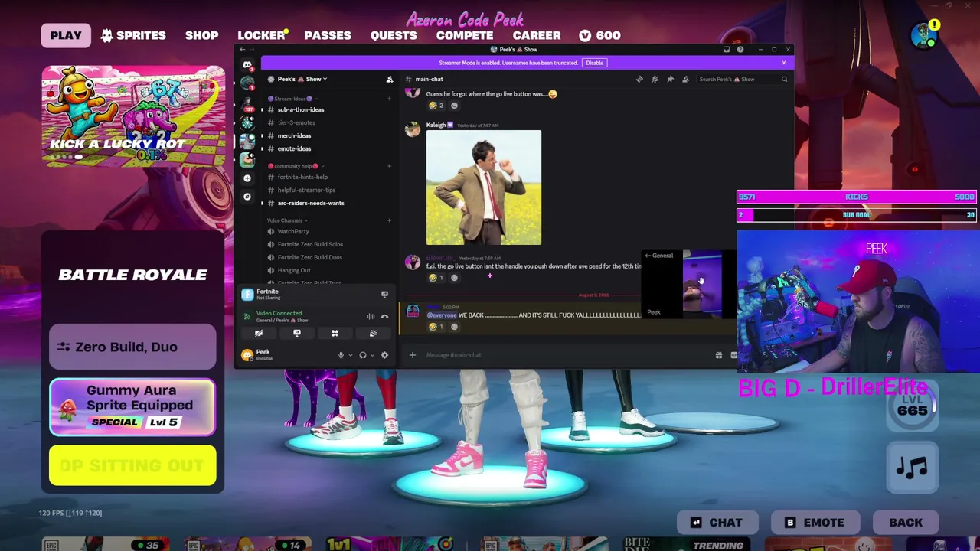The image size is (980, 551).
Task: Open Discord direct messages home icon
Action: pos(247,64)
